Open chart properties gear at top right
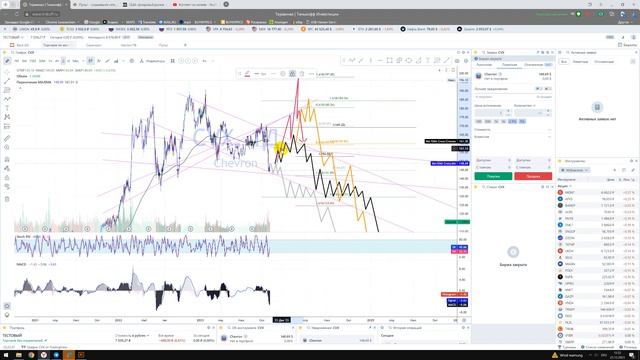 point(466,61)
